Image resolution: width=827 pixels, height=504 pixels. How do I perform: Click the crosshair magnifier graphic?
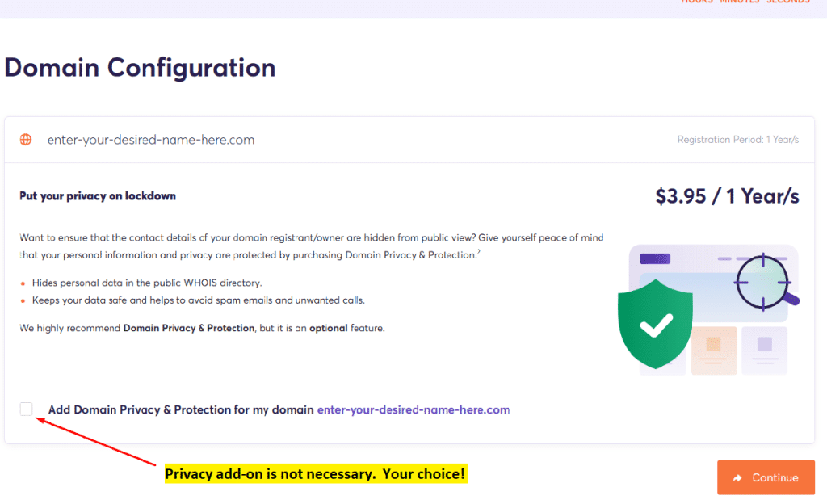pos(766,282)
